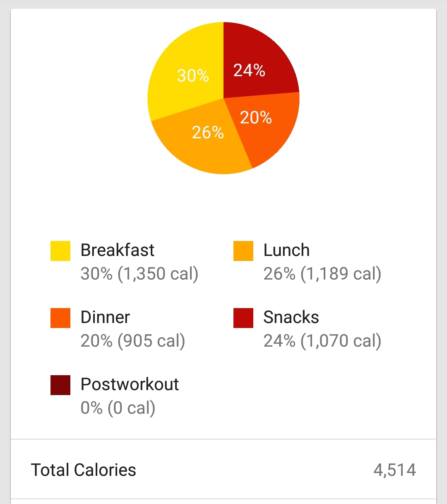Tap the Snacks legend label
Viewport: 447px width, 504px height.
(x=291, y=317)
